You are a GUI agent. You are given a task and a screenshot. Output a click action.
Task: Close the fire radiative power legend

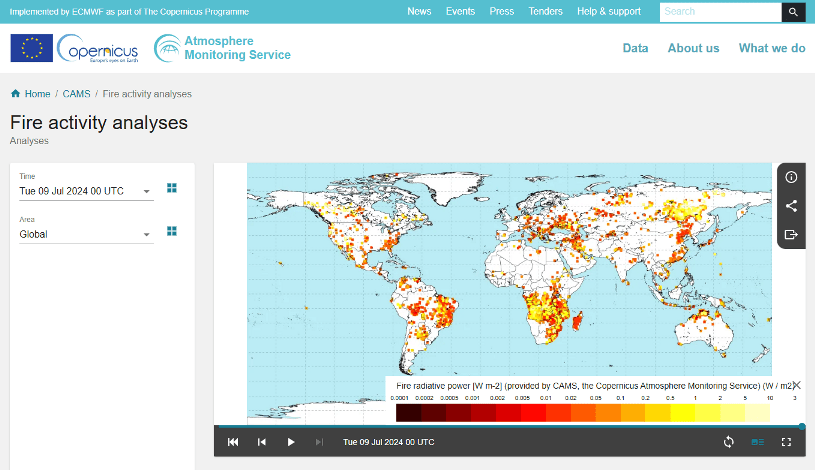[x=797, y=385]
